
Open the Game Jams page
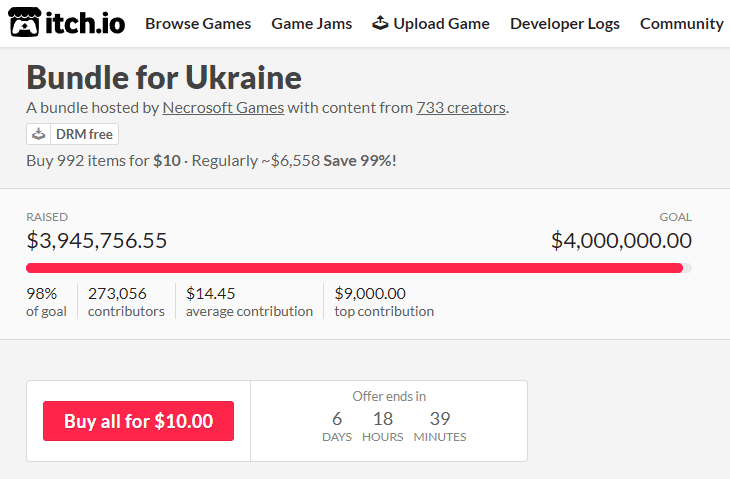point(311,24)
